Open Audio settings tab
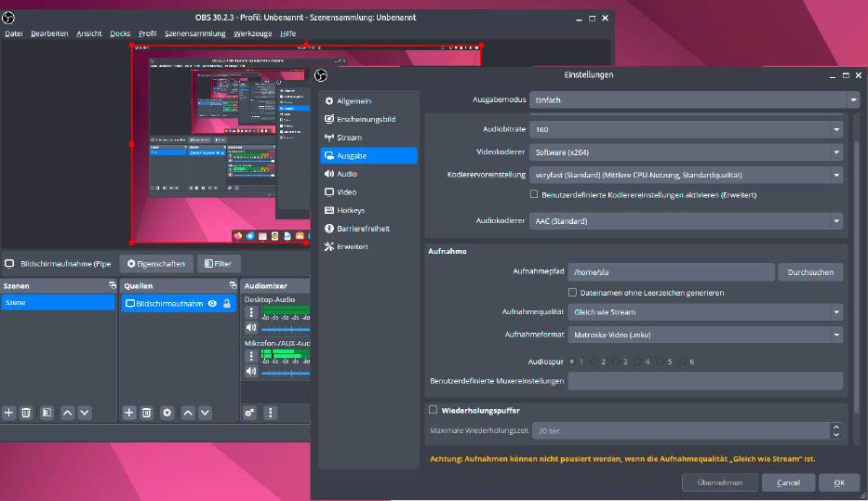The width and height of the screenshot is (868, 501). click(368, 174)
